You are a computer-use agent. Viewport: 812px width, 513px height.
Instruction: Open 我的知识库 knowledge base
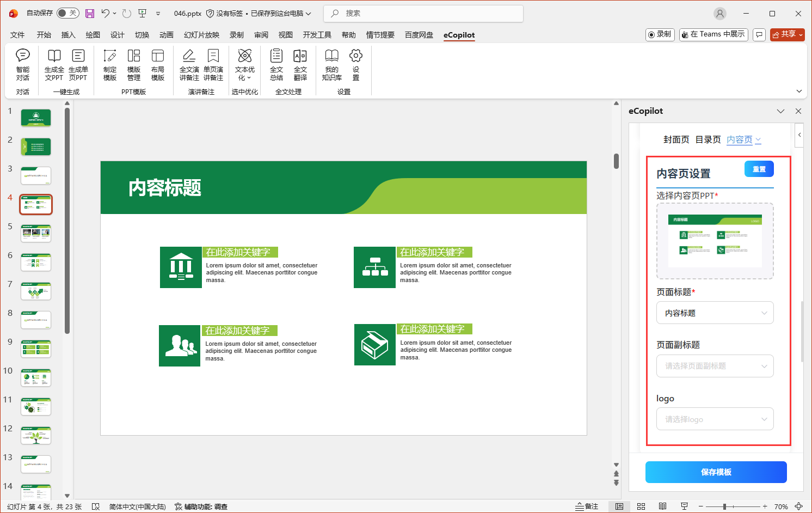[x=331, y=65]
